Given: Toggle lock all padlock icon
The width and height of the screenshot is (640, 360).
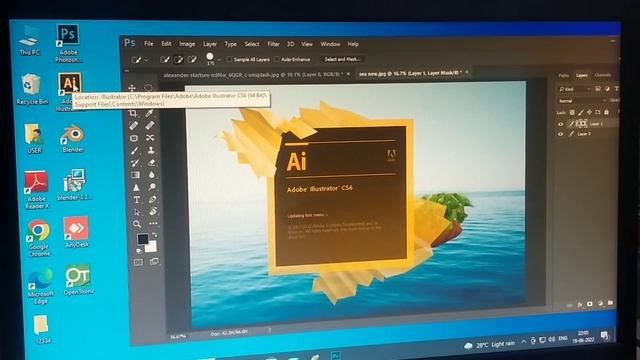Looking at the screenshot, I should click(x=606, y=112).
